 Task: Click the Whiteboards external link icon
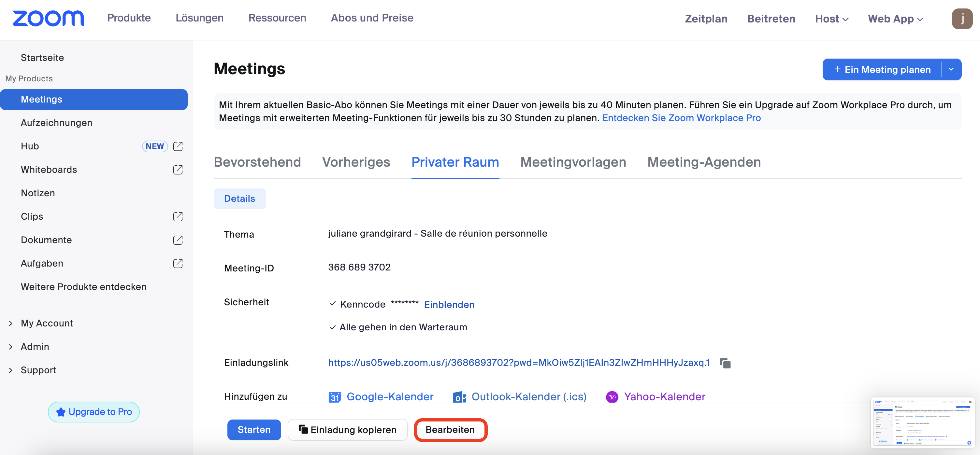178,170
